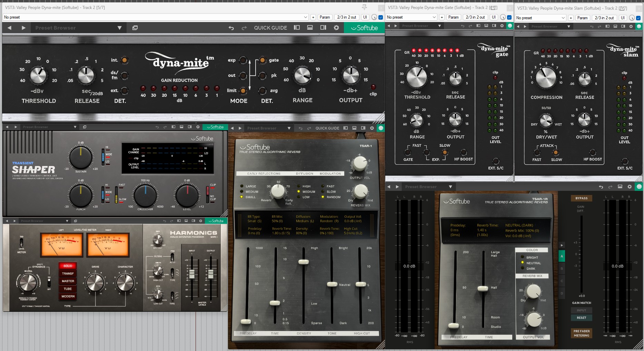The image size is (644, 351).
Task: Expand the Preset Browser dropdown arrow on Dyna-mite
Action: [120, 28]
